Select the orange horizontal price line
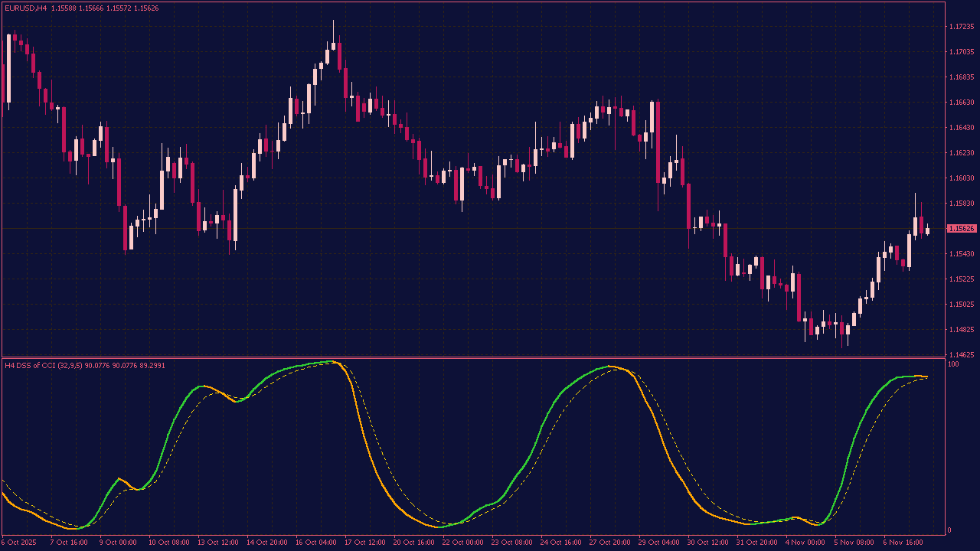The height and width of the screenshot is (551, 980). point(459,227)
